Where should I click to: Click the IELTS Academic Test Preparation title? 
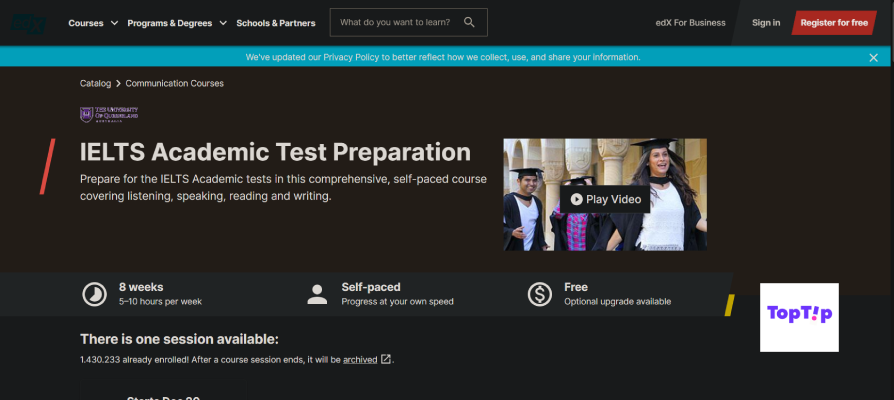pyautogui.click(x=275, y=152)
